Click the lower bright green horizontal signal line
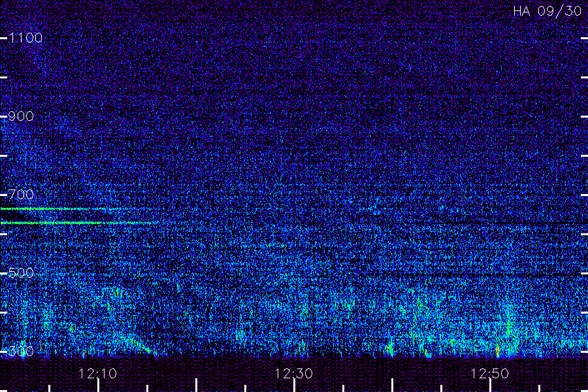 79,223
